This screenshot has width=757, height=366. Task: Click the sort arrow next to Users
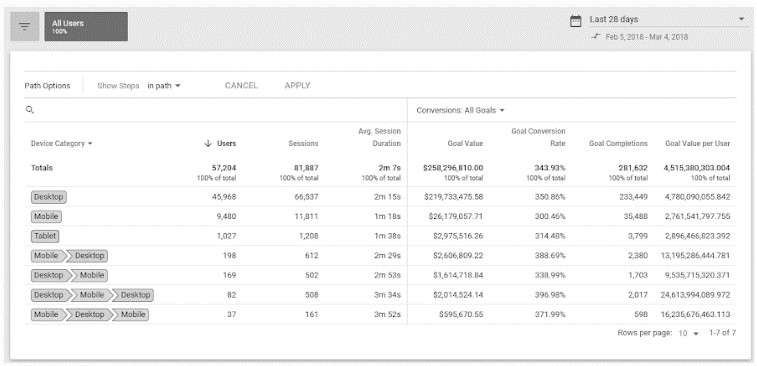coord(208,143)
